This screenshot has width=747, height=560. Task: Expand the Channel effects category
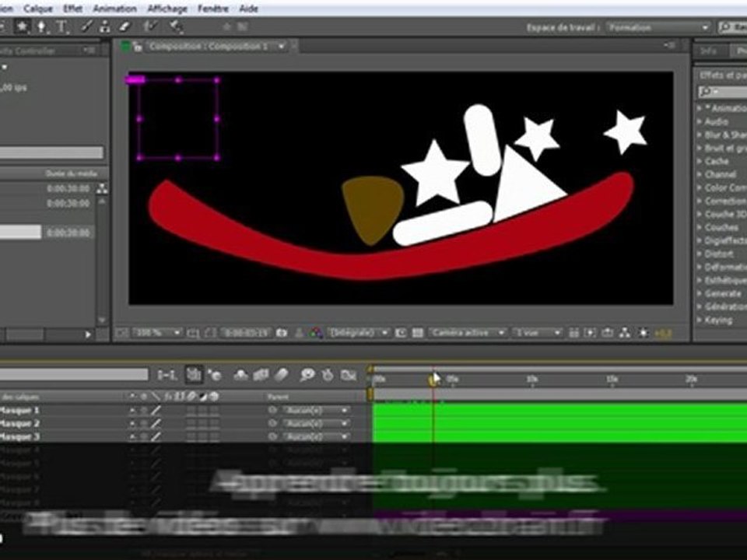700,175
